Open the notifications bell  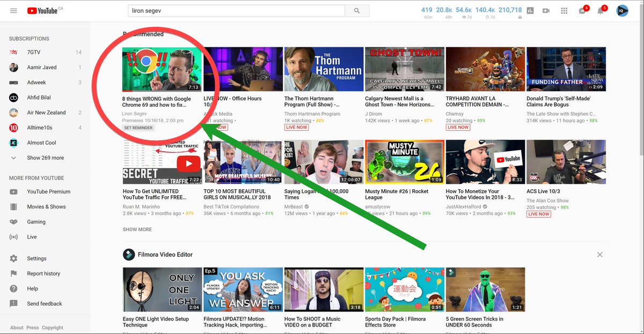[x=601, y=11]
